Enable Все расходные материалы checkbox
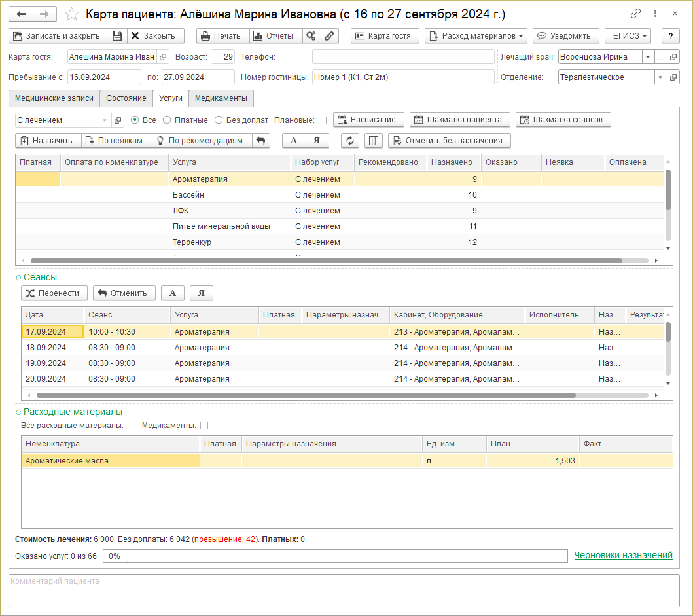The height and width of the screenshot is (616, 693). (x=132, y=426)
